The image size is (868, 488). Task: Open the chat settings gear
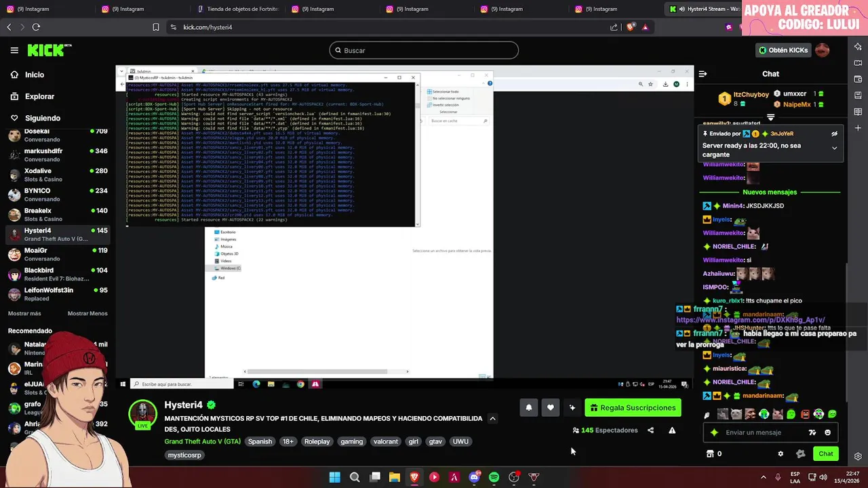[781, 453]
